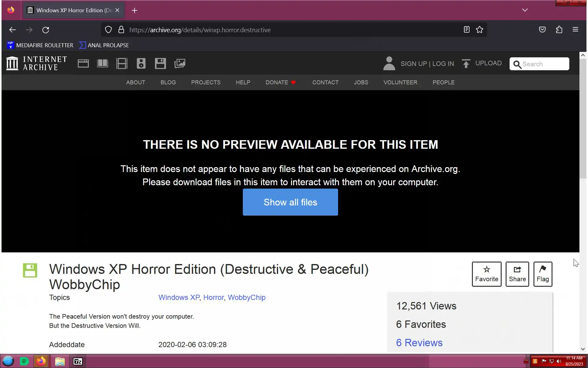Bookmark this page with star icon
This screenshot has height=368, width=588.
tap(480, 30)
